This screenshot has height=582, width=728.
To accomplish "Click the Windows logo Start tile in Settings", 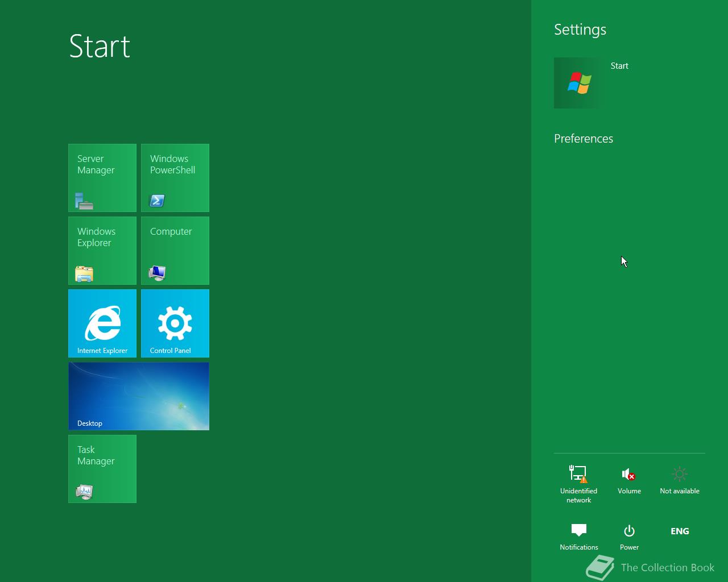I will tap(580, 83).
